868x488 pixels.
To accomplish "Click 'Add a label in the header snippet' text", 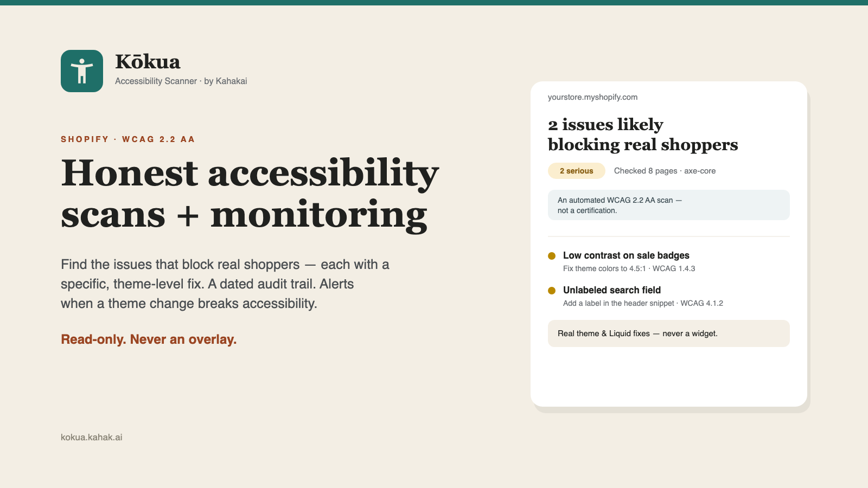I will click(618, 303).
